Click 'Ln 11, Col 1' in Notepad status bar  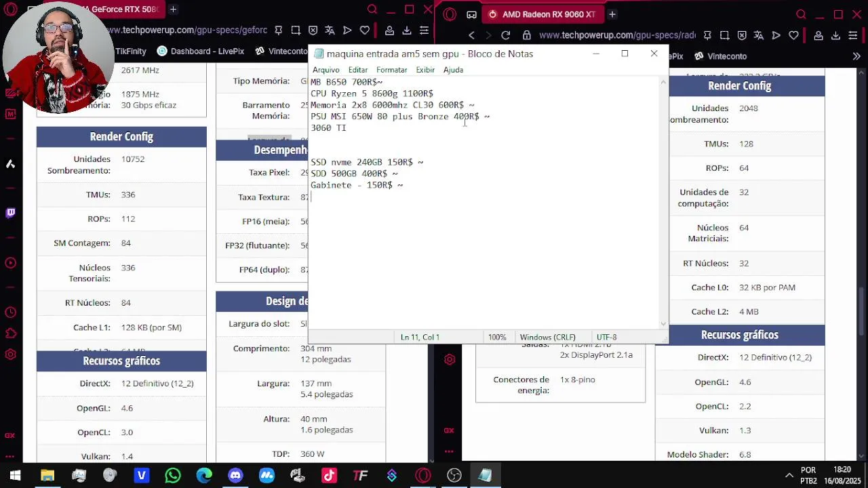pos(420,337)
